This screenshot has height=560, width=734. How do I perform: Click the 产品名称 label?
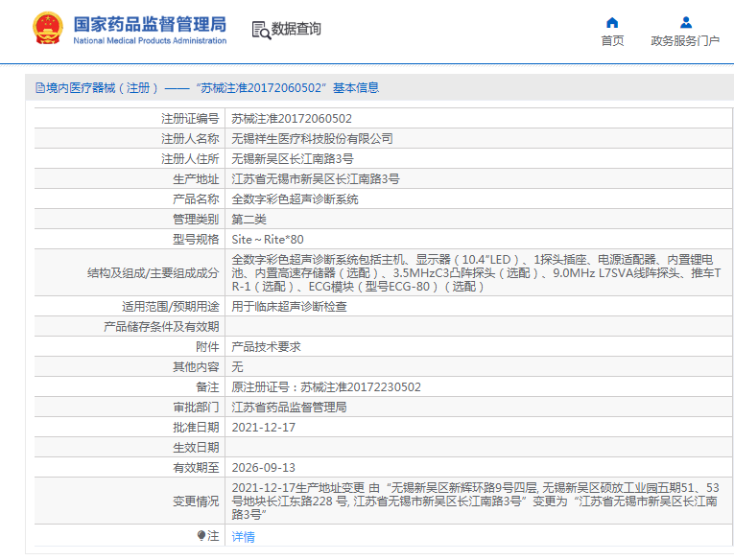click(196, 199)
